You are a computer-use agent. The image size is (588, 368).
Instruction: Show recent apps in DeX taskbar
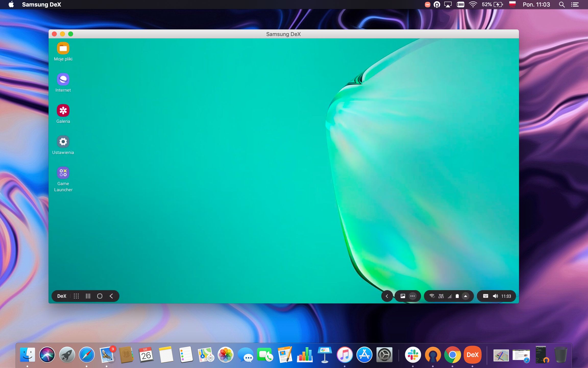pos(88,296)
